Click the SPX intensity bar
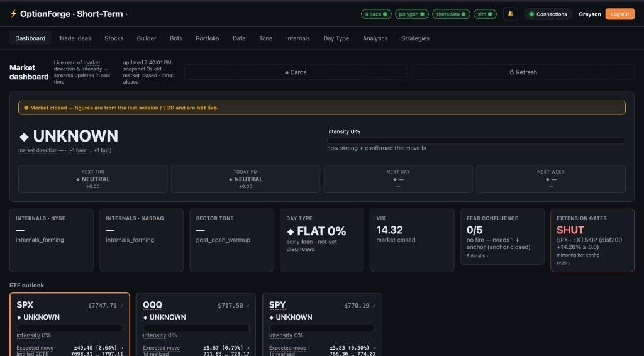Image resolution: width=644 pixels, height=356 pixels. point(70,328)
